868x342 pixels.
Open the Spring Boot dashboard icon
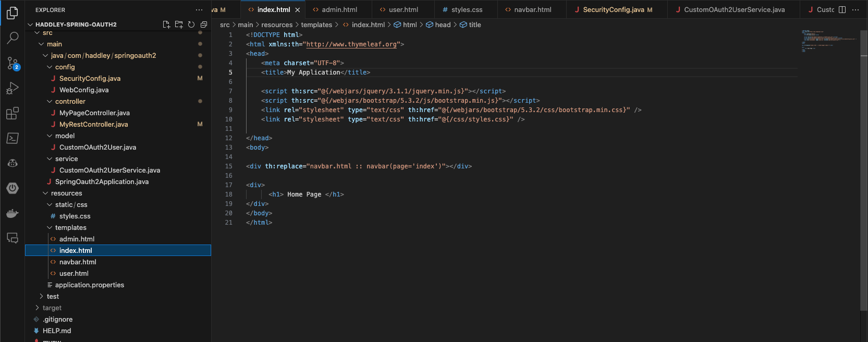coord(13,188)
